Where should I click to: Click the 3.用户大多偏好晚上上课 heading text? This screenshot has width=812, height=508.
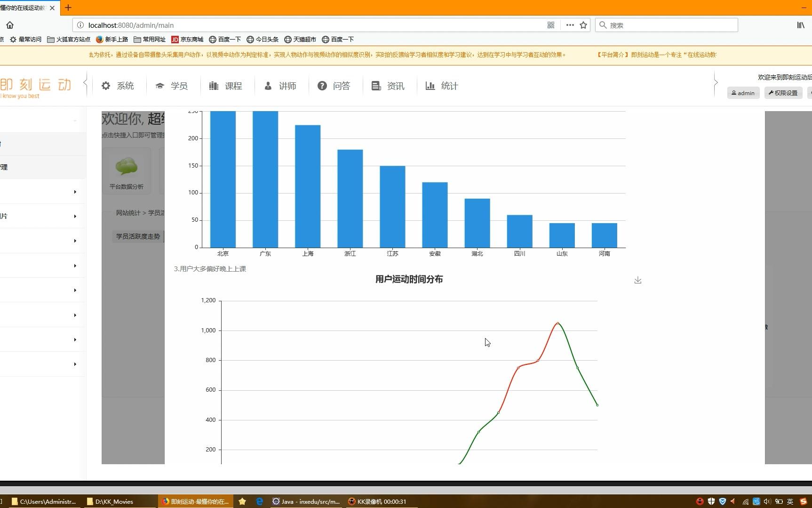[x=210, y=269]
